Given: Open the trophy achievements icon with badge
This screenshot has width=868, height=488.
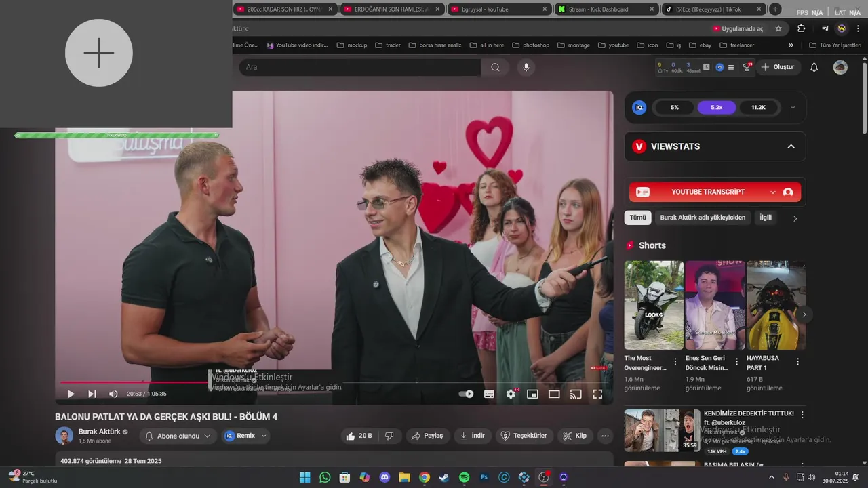Looking at the screenshot, I should pyautogui.click(x=747, y=67).
